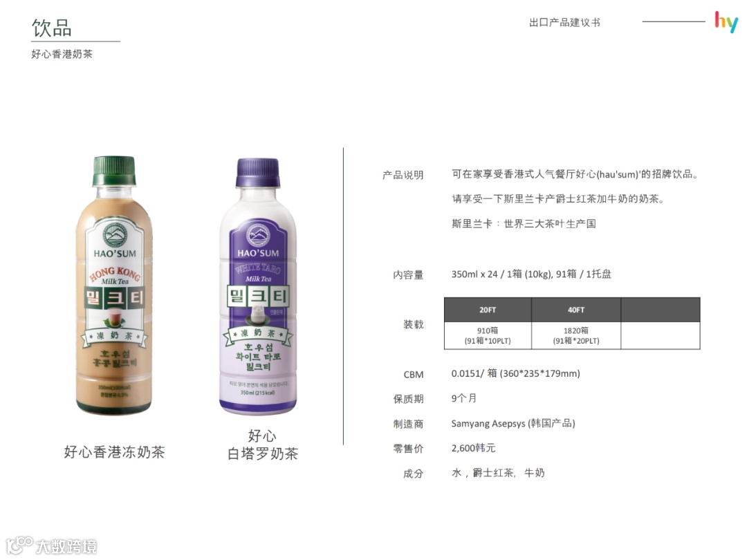The image size is (747, 560).
Task: Select the 20FT table header cell
Action: (488, 310)
